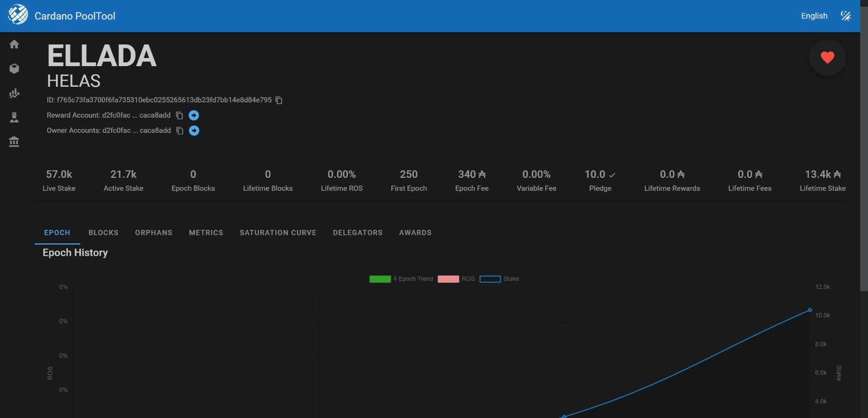Switch to the BLOCKS tab
The image size is (868, 418).
(104, 233)
